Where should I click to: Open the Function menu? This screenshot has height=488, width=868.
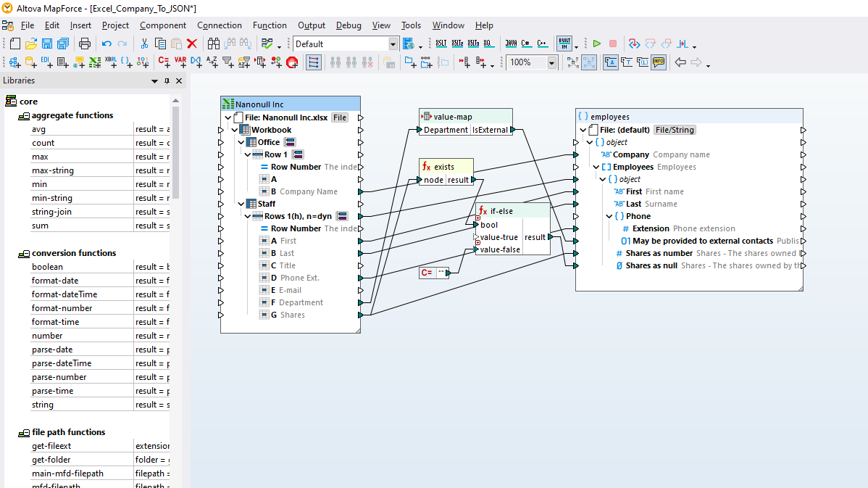[x=270, y=25]
